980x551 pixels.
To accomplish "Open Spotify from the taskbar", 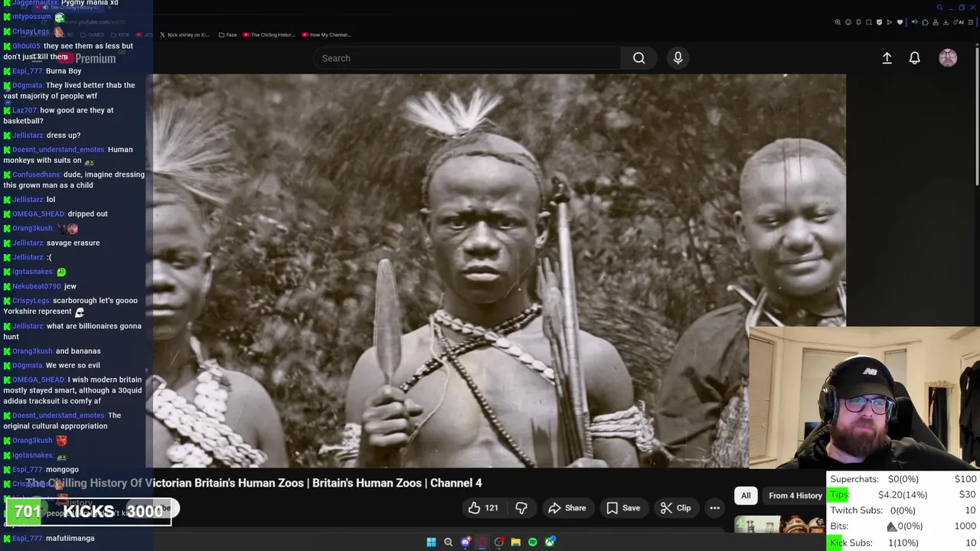I will pyautogui.click(x=533, y=542).
